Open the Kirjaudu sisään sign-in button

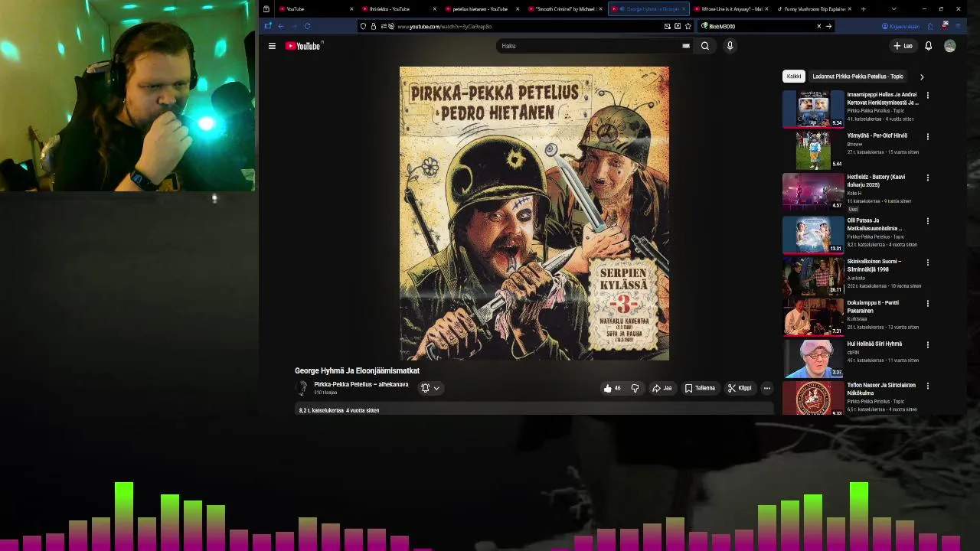pyautogui.click(x=901, y=26)
